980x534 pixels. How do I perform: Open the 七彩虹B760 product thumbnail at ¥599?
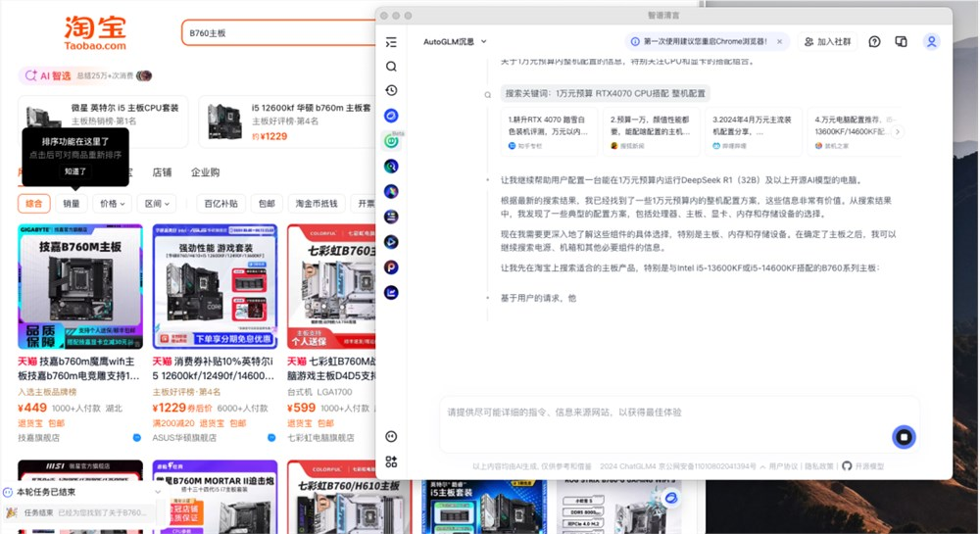(x=331, y=287)
